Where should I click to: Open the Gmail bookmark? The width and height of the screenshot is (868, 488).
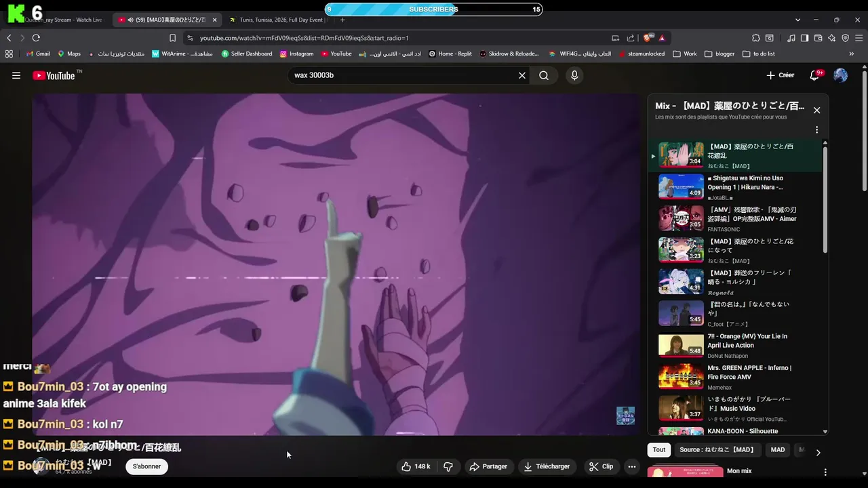point(38,54)
